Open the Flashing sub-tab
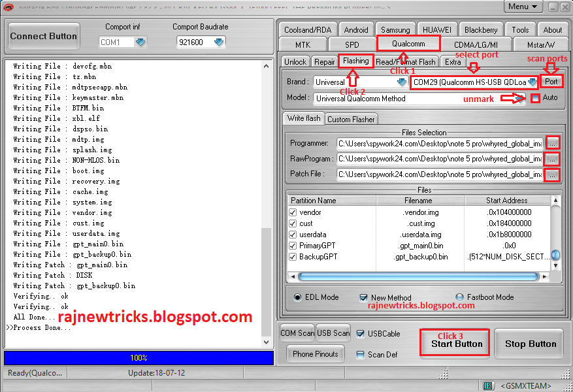This screenshot has width=573, height=392. 355,61
